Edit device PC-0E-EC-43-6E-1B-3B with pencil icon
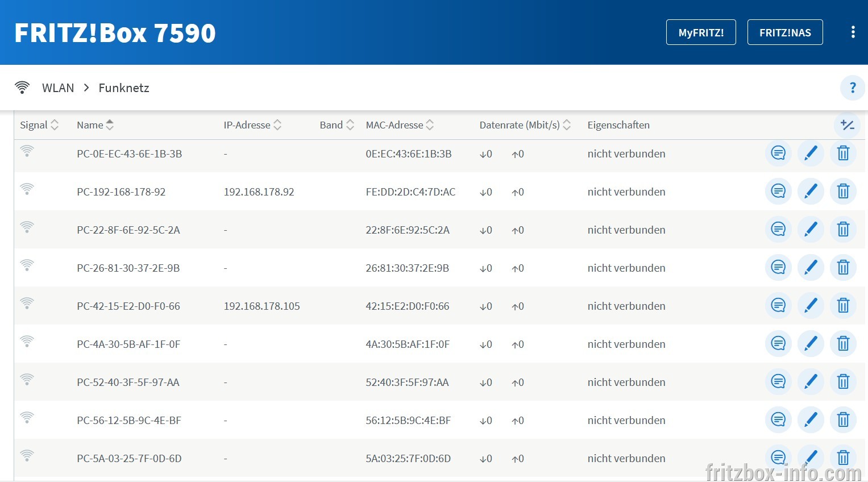The image size is (868, 482). point(811,153)
